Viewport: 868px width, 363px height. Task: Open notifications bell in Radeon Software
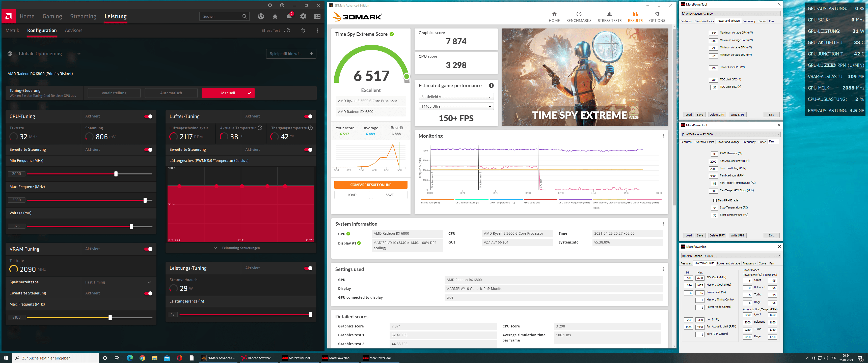289,16
